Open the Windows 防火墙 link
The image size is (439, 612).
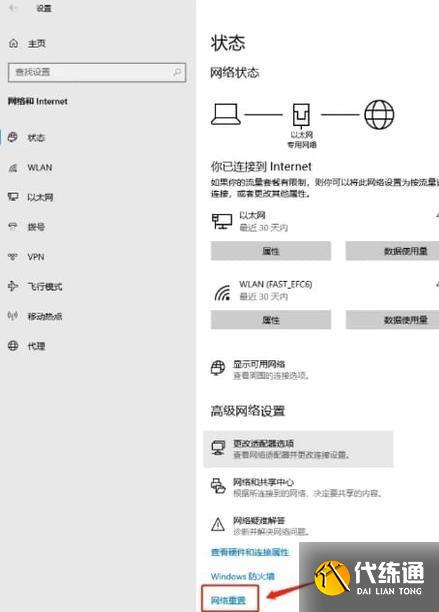243,576
